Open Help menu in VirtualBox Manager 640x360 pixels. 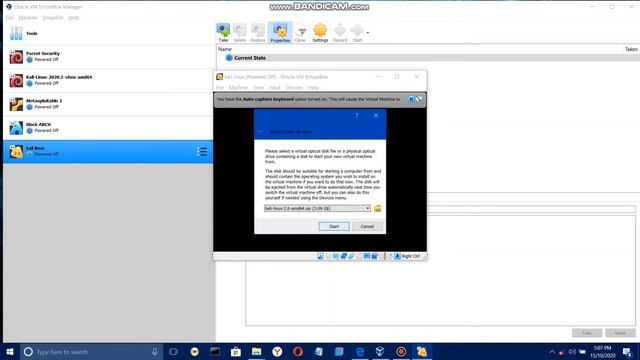[x=73, y=18]
